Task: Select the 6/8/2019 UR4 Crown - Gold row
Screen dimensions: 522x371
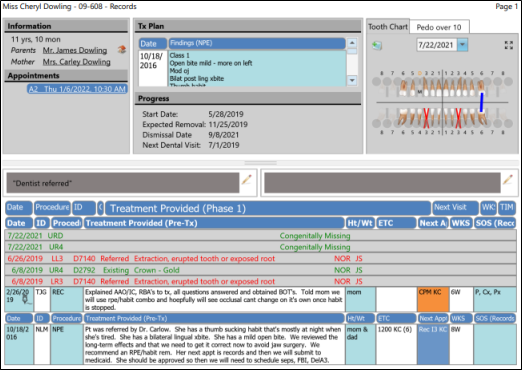Action: click(x=261, y=270)
